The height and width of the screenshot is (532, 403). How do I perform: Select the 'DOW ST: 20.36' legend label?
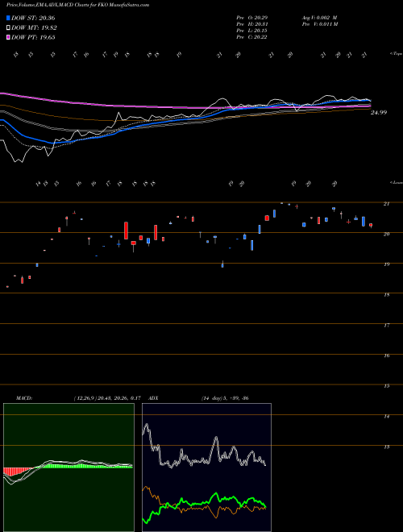tap(33, 19)
